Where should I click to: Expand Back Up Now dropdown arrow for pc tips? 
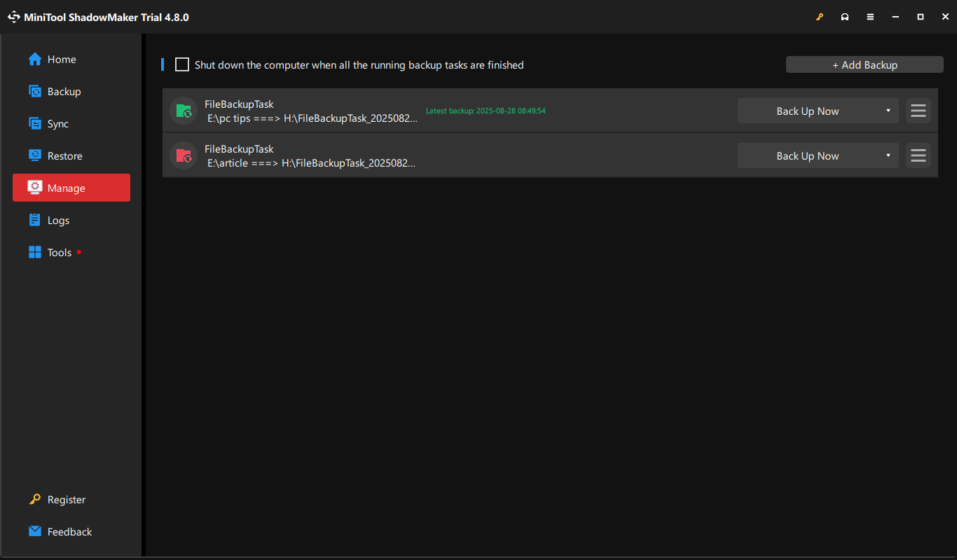(x=888, y=111)
